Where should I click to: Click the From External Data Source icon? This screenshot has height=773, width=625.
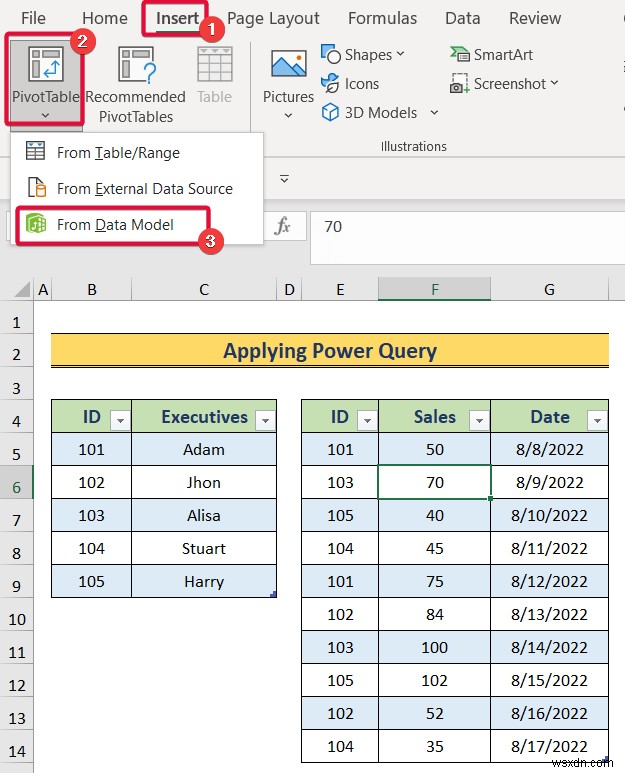point(36,187)
